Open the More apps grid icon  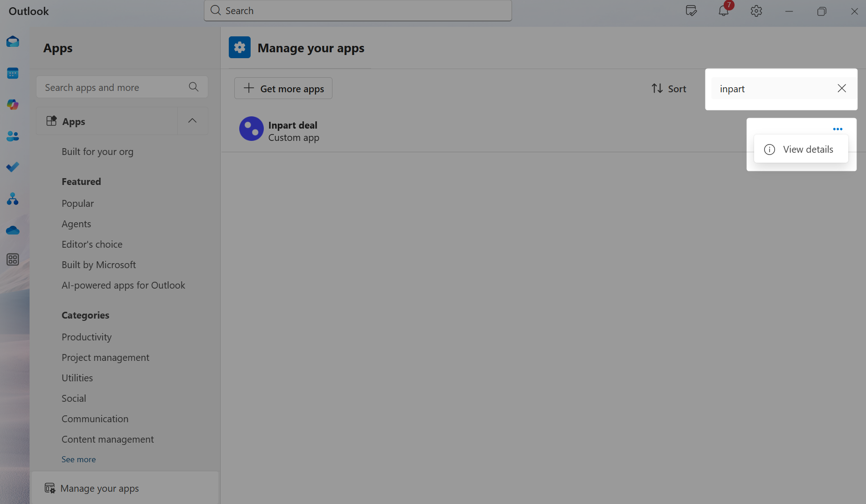(x=13, y=259)
